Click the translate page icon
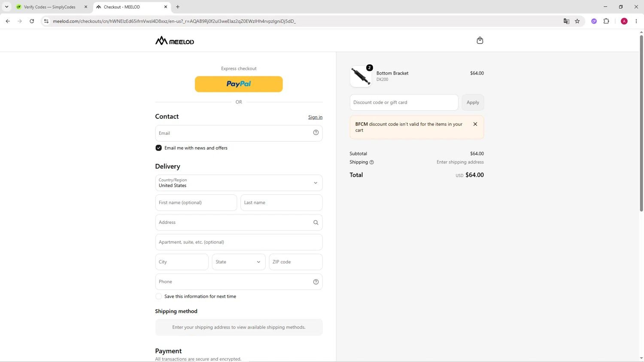The width and height of the screenshot is (644, 362). pos(566,21)
